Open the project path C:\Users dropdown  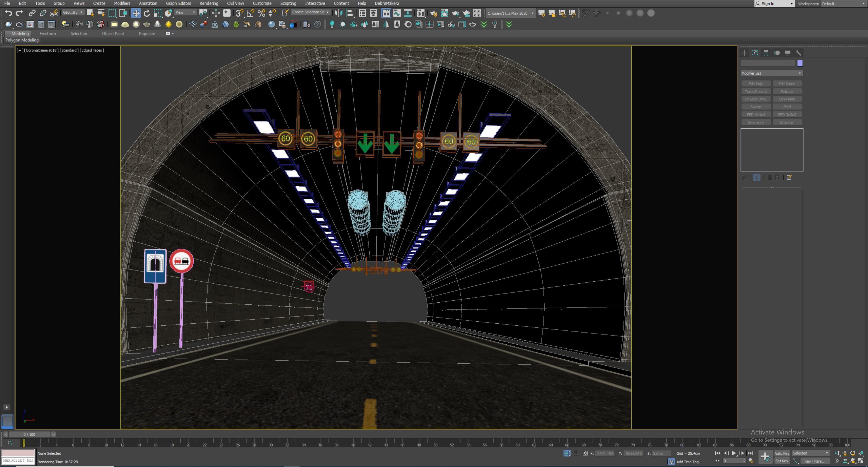(510, 13)
